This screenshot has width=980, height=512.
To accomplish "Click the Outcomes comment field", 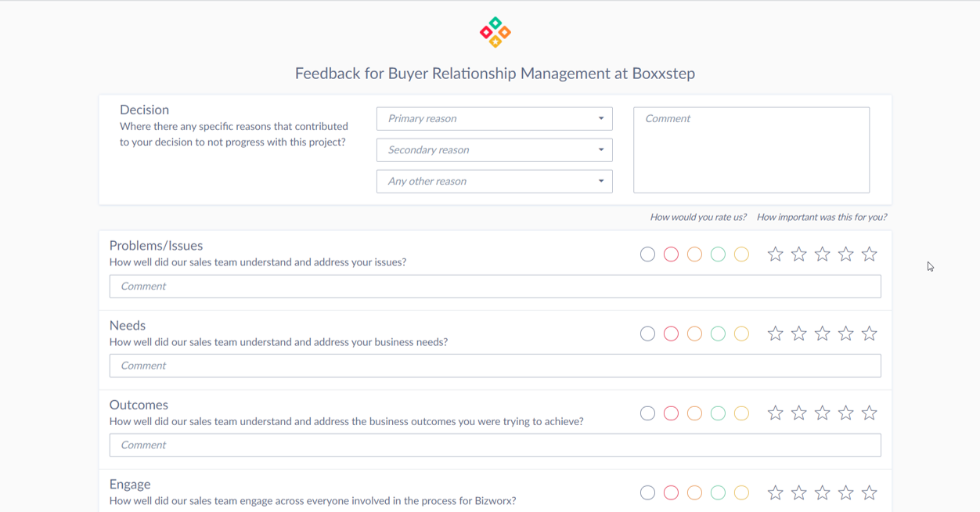I will (495, 445).
